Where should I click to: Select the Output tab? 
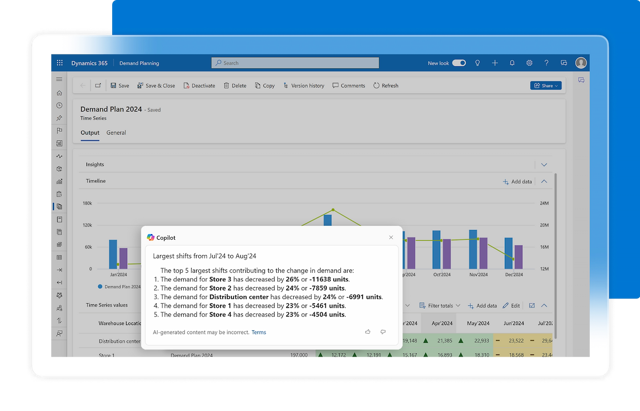point(90,132)
